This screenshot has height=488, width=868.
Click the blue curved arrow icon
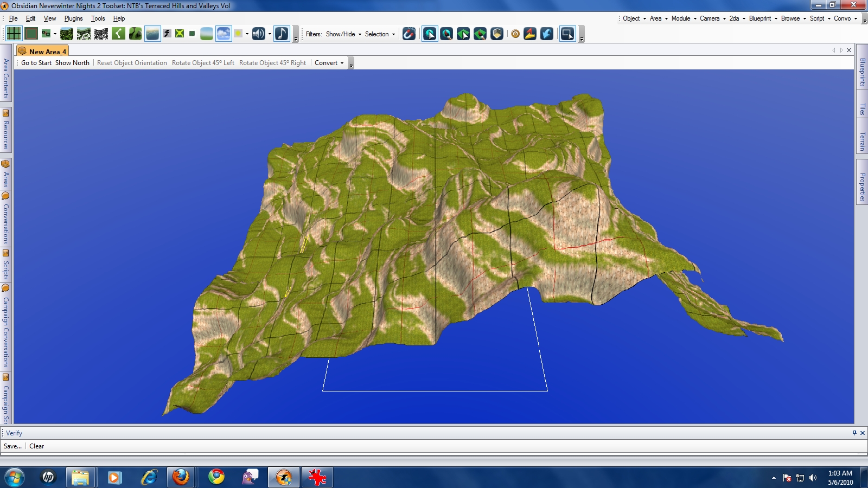pos(547,34)
